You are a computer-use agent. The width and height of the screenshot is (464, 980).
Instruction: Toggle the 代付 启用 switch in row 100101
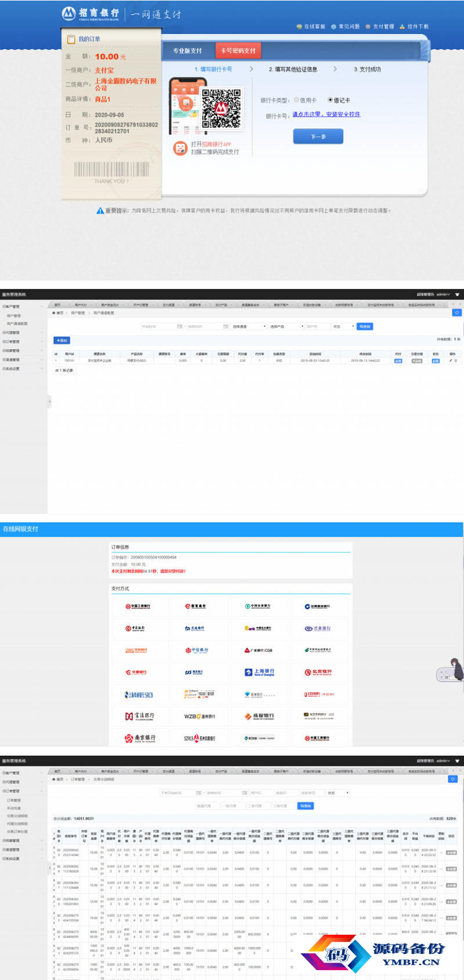tap(398, 361)
